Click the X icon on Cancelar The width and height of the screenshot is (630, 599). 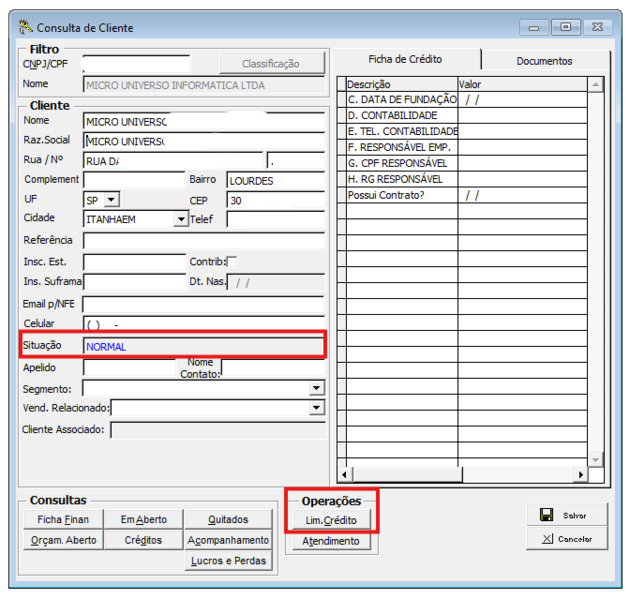[547, 539]
